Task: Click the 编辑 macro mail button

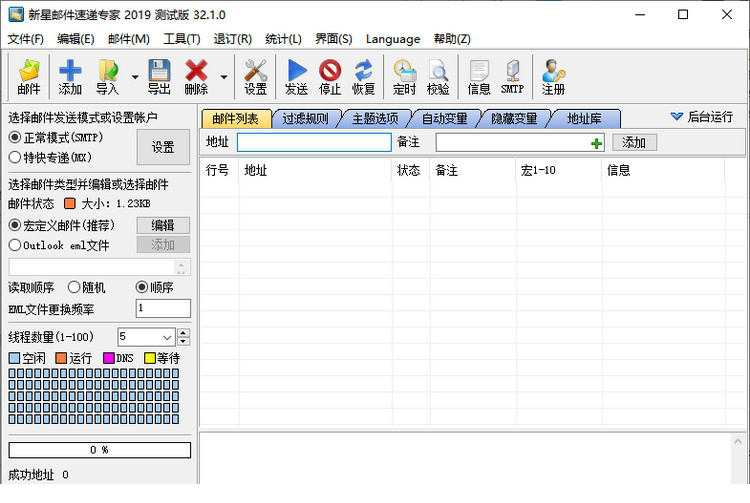Action: tap(163, 225)
